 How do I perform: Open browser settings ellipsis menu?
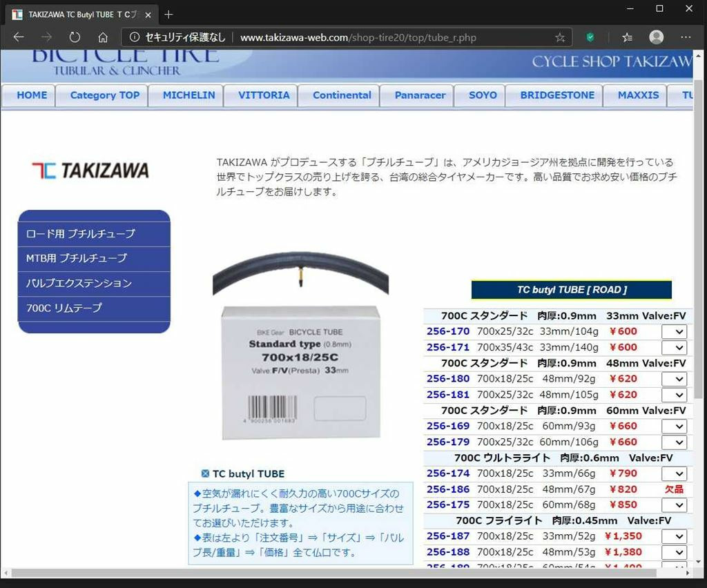686,37
